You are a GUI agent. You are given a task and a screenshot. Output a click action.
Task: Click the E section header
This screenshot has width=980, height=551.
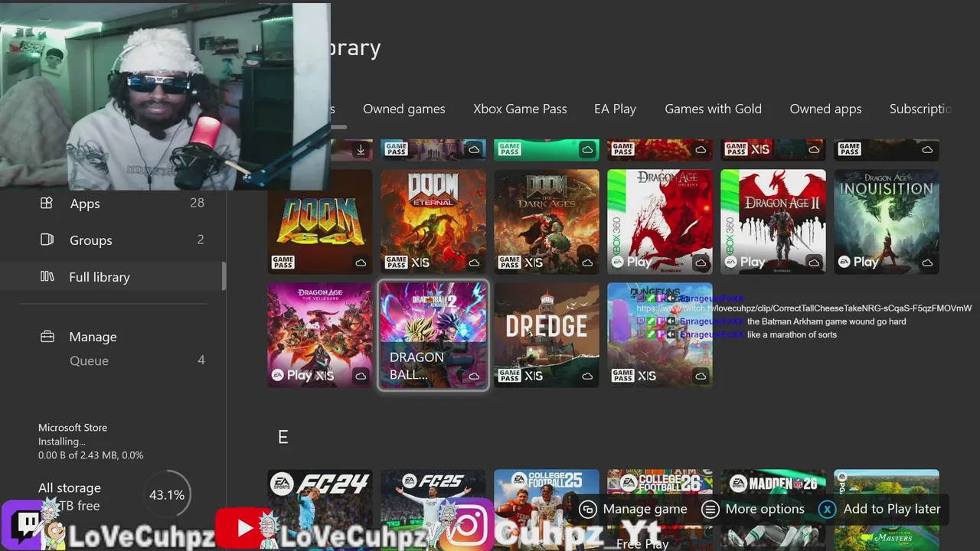(283, 437)
